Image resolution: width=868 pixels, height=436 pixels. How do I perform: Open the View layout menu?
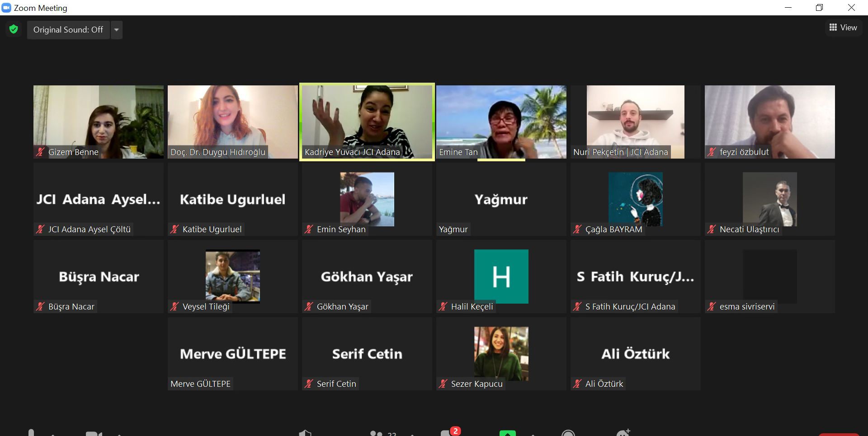[843, 28]
